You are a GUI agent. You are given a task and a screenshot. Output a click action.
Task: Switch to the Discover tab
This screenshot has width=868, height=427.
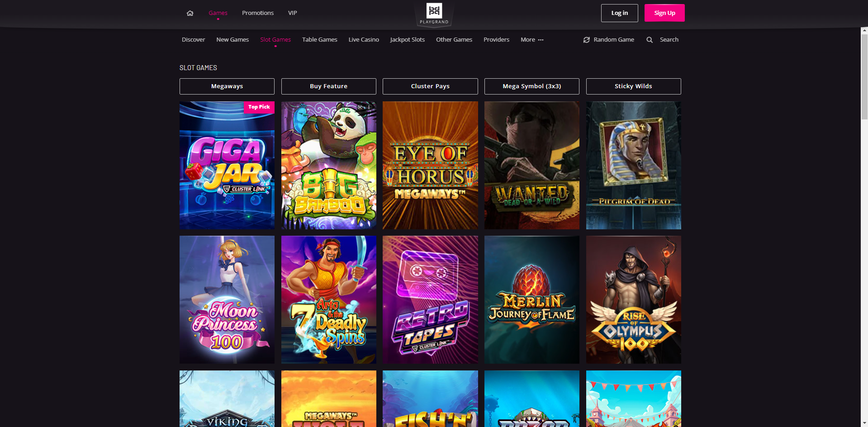pyautogui.click(x=194, y=40)
